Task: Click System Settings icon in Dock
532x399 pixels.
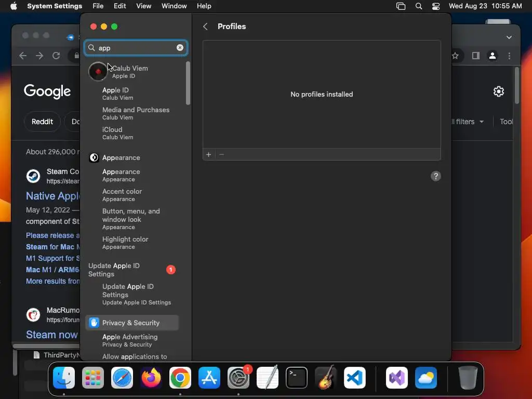Action: 238,378
